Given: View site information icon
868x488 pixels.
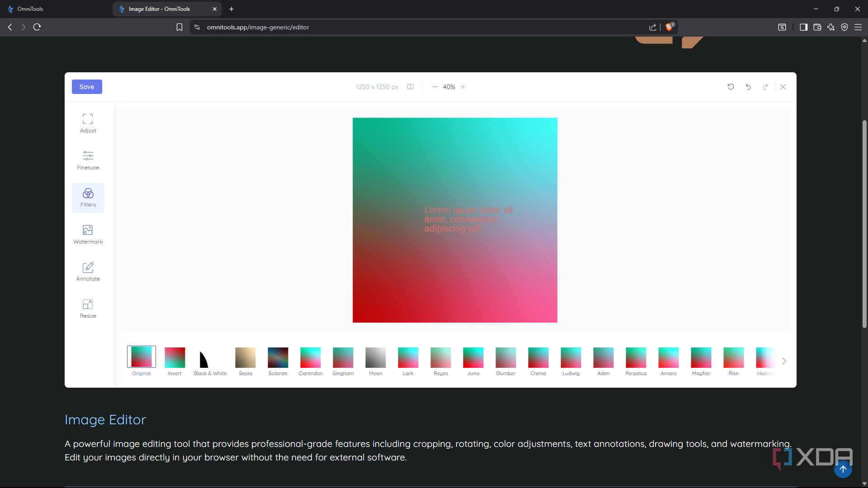Looking at the screenshot, I should click(197, 27).
